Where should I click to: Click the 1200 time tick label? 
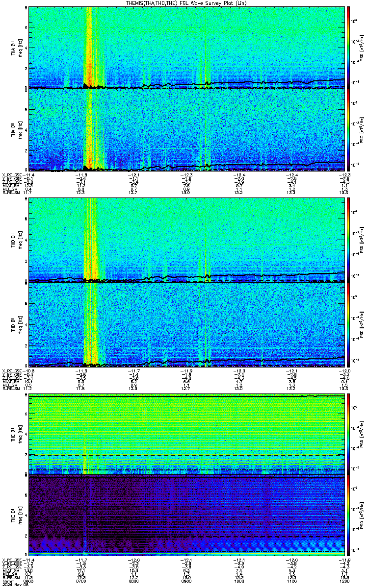pyautogui.click(x=345, y=581)
